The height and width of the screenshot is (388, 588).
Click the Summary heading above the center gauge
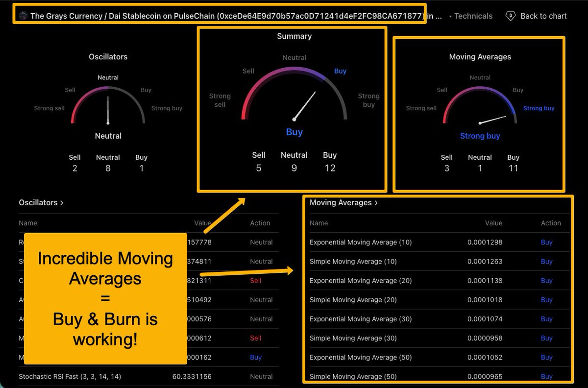coord(294,36)
